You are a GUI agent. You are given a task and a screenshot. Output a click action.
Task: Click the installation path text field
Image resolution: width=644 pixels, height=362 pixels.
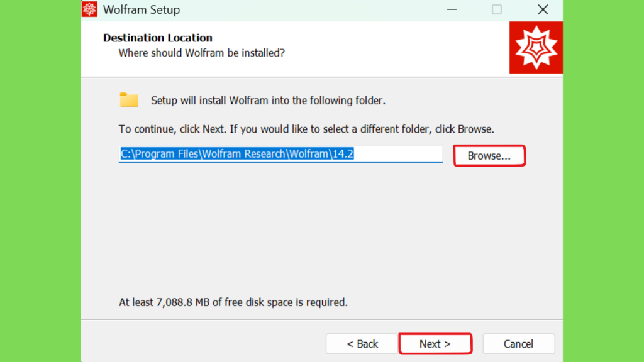coord(281,154)
